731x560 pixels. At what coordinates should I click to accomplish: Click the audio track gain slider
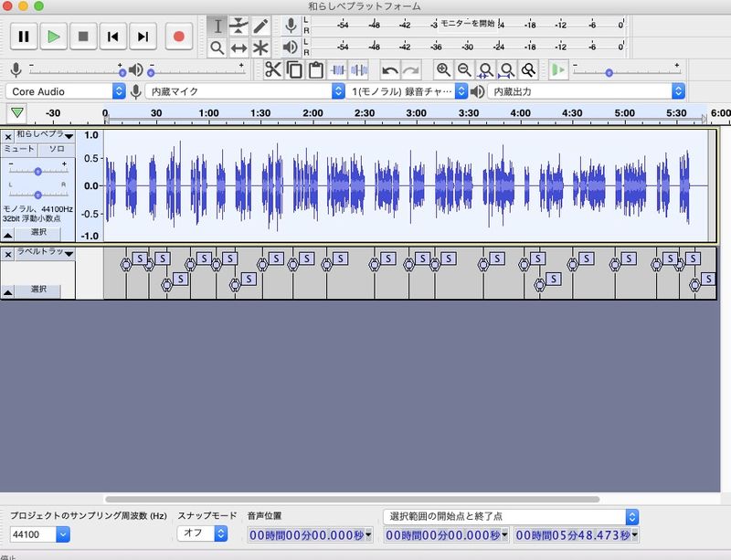[x=38, y=171]
